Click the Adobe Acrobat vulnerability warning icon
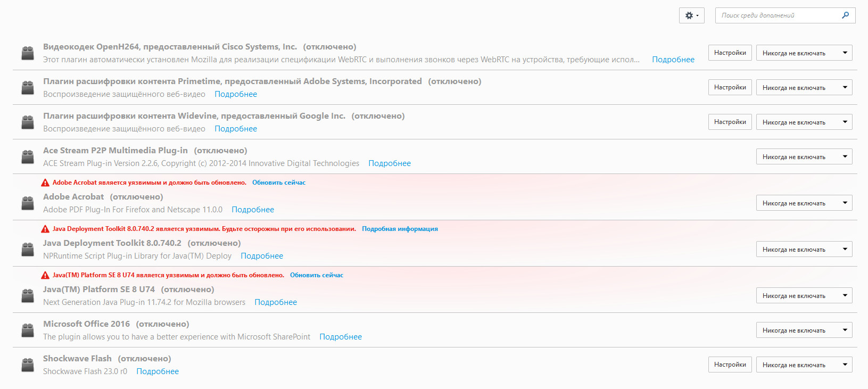868x389 pixels. coord(45,183)
